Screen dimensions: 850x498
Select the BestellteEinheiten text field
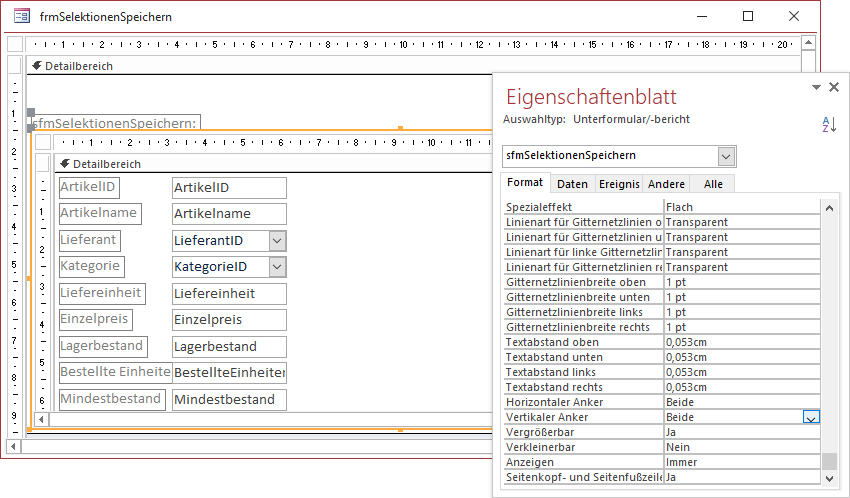pyautogui.click(x=229, y=373)
